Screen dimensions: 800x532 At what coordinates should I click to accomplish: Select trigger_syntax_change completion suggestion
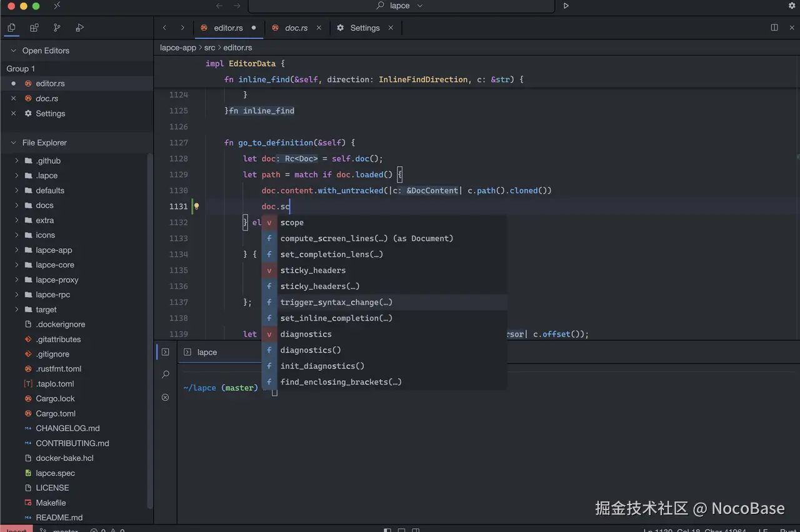pyautogui.click(x=336, y=302)
